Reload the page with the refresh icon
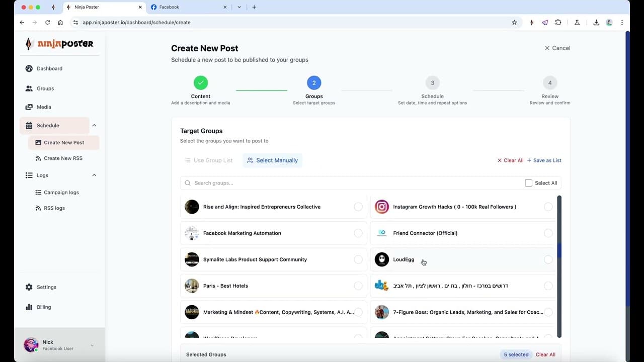The width and height of the screenshot is (644, 362). 48,22
